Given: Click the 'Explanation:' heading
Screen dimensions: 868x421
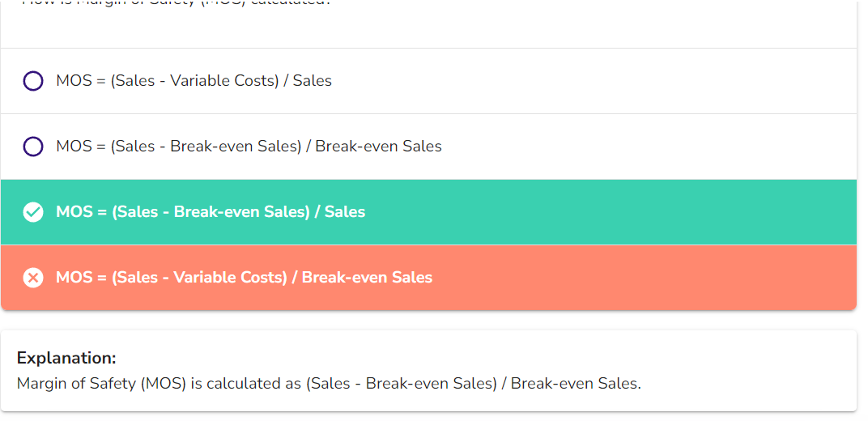Looking at the screenshot, I should tap(66, 358).
